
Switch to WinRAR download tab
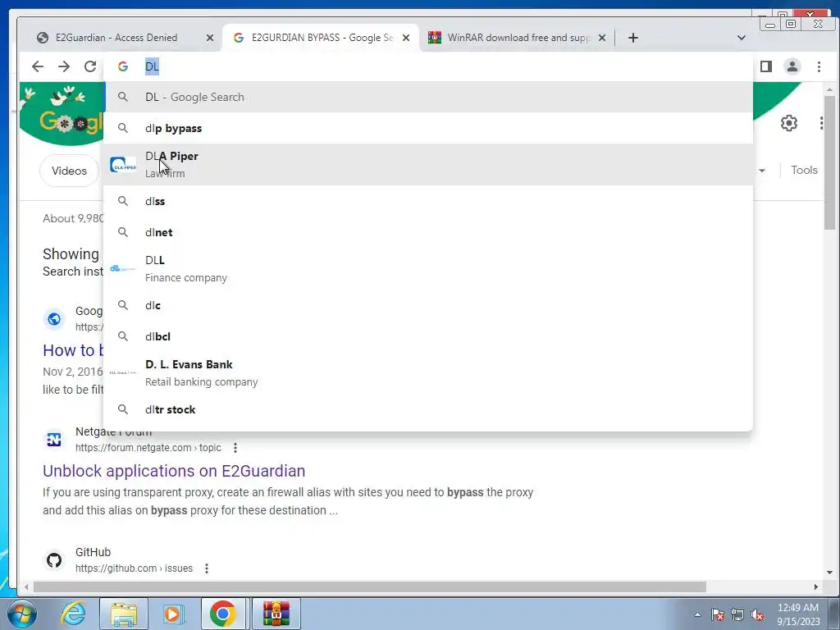coord(517,38)
